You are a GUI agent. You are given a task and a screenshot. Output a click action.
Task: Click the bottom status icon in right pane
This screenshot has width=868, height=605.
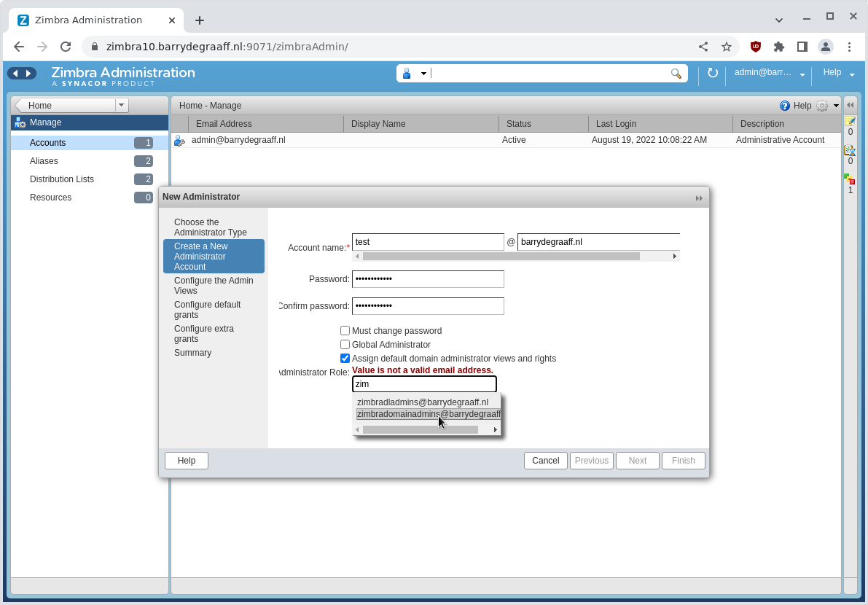pos(850,179)
